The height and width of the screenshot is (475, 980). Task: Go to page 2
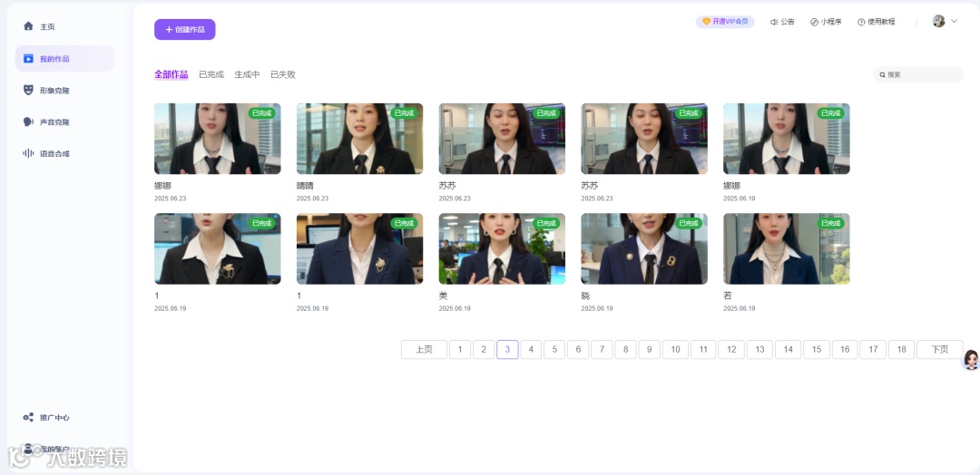[x=484, y=350]
